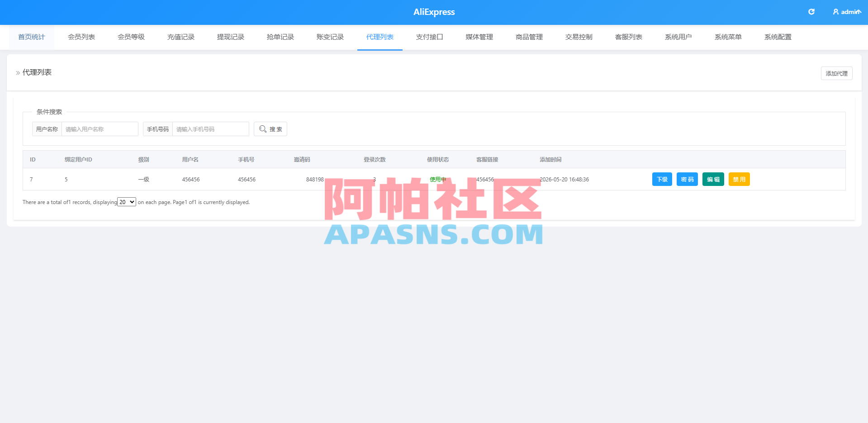Go to 媒体管理 tab
868x423 pixels.
(x=479, y=37)
